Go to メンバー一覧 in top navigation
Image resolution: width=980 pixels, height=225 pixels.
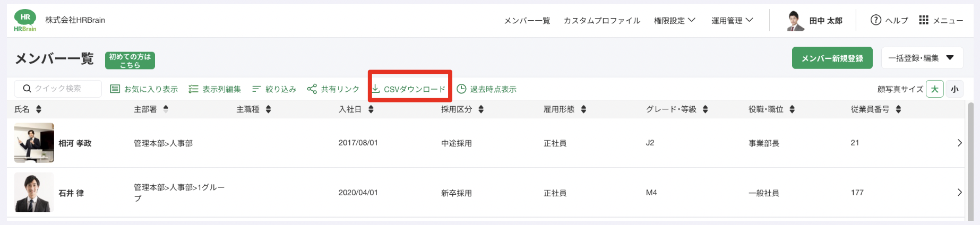(527, 21)
